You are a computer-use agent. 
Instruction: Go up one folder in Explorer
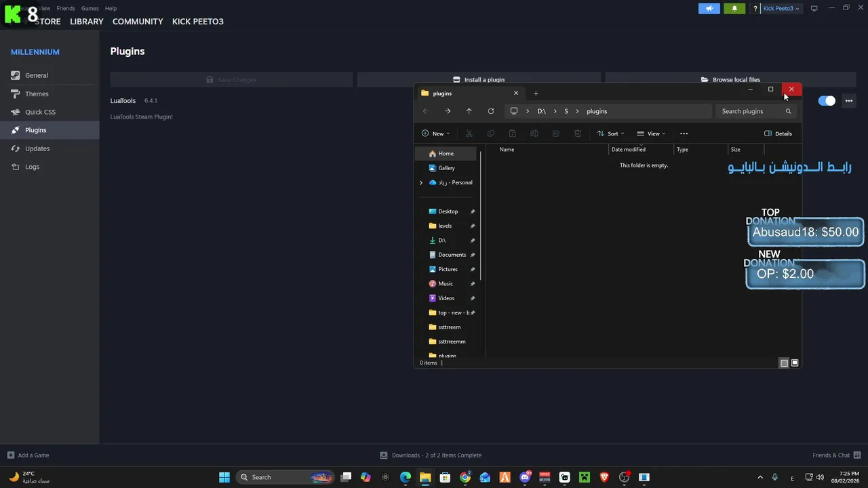pos(469,111)
